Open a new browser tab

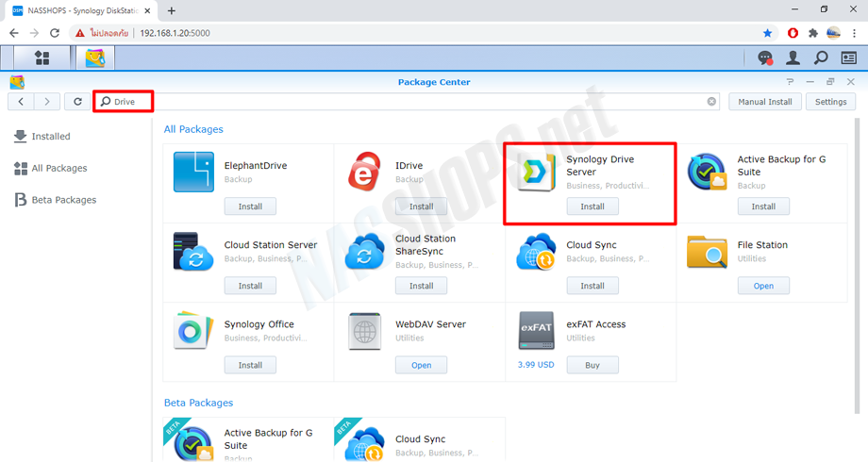click(x=172, y=11)
